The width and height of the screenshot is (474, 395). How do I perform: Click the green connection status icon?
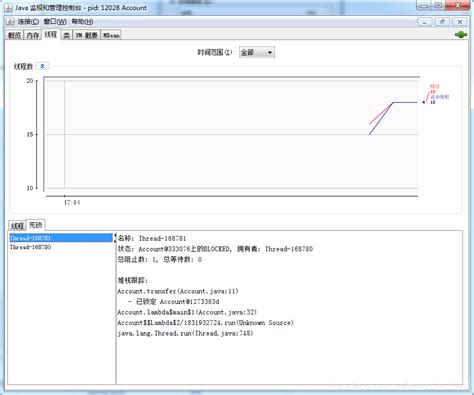click(461, 34)
